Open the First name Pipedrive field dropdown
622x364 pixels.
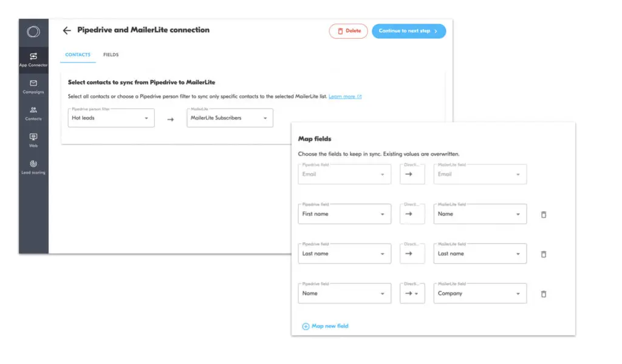pyautogui.click(x=344, y=214)
